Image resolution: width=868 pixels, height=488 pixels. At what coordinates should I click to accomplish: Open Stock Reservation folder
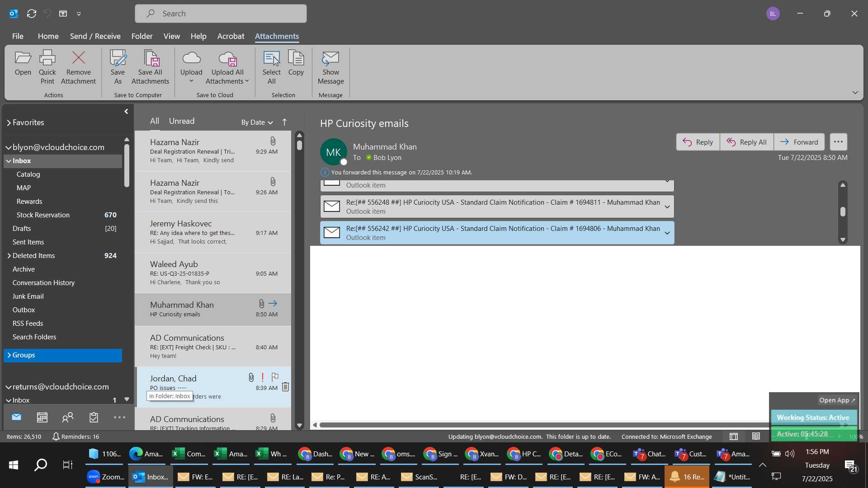63,215
